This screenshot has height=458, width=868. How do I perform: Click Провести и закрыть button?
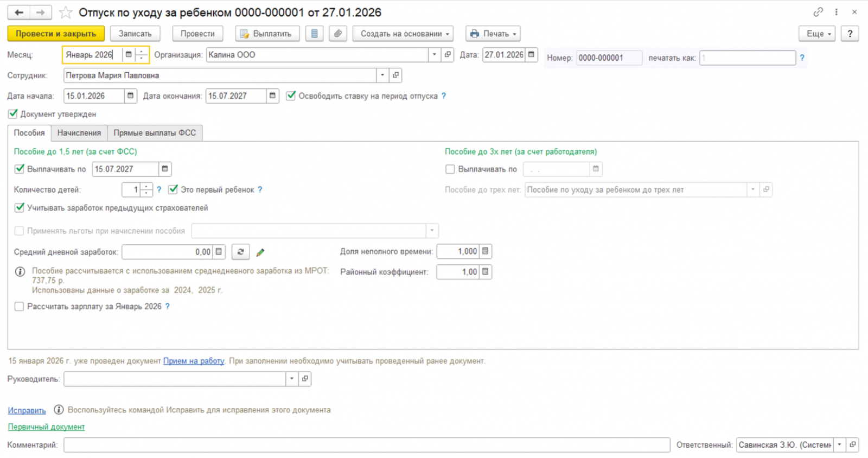click(x=56, y=34)
